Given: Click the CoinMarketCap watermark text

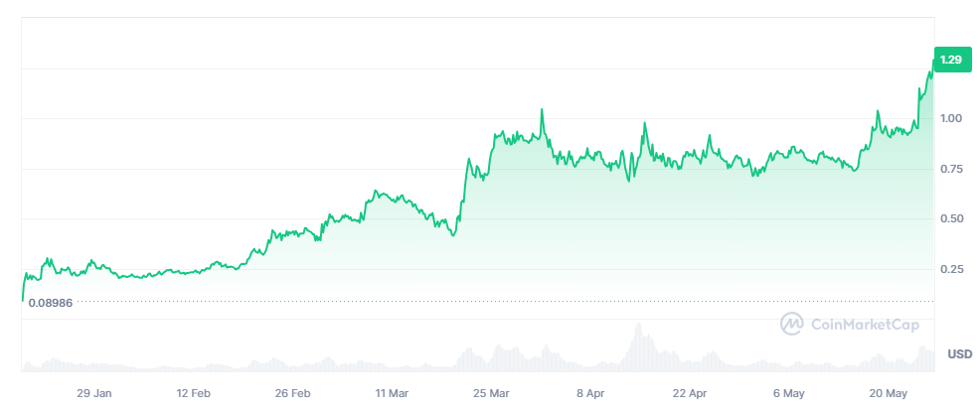Looking at the screenshot, I should pos(866,325).
